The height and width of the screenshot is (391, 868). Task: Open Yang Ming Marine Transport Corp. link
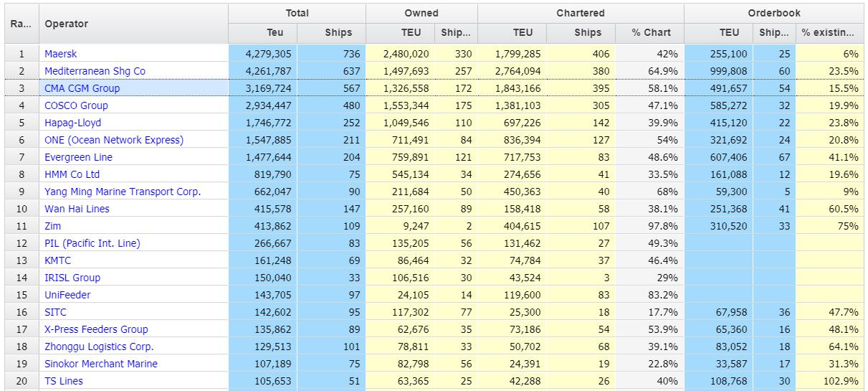[x=123, y=192]
